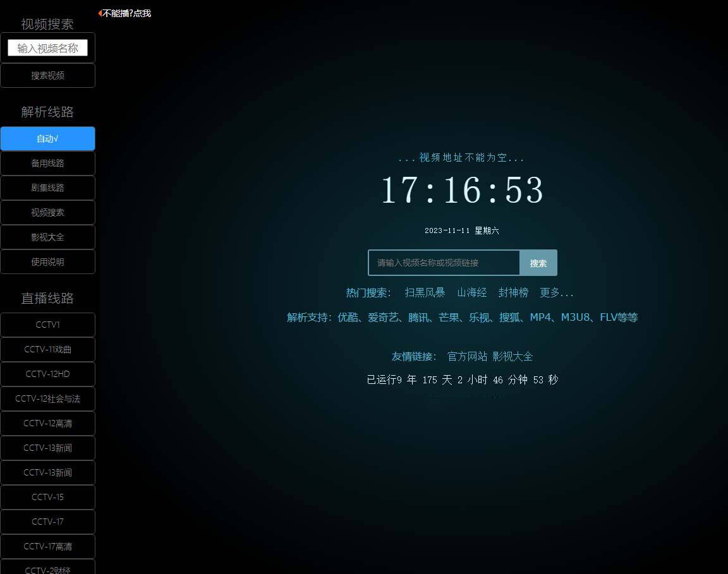The image size is (728, 574).
Task: Open the CCTV1 live channel
Action: pos(47,325)
